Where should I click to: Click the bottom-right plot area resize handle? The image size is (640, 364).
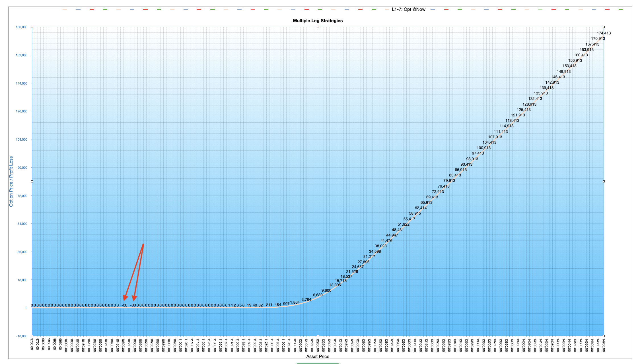[x=604, y=336]
